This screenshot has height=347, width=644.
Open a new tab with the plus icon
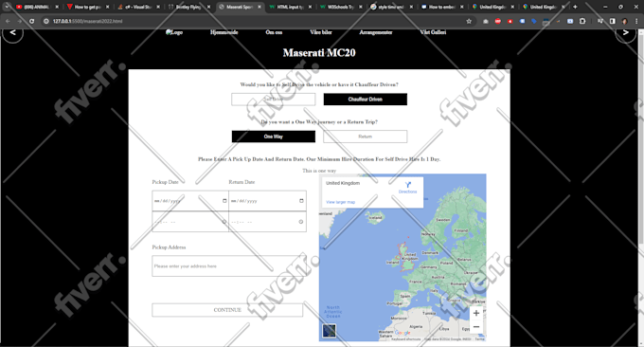(575, 7)
